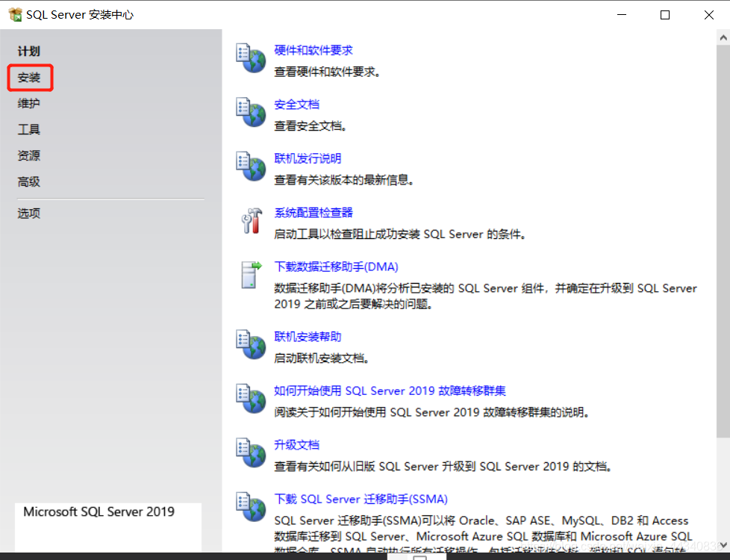The height and width of the screenshot is (560, 730).
Task: Click the globe icon beside 安全文档
Action: coord(251,112)
